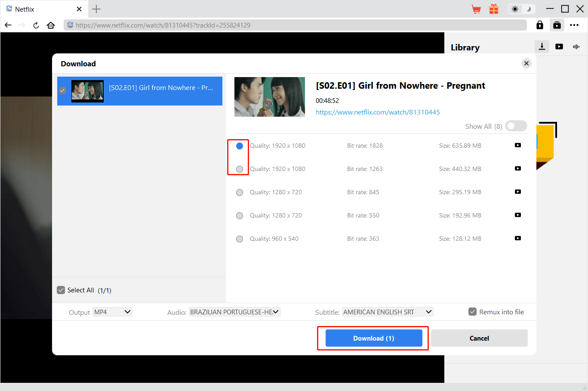588x391 pixels.
Task: Select 1280 x 720 bit rate 845 quality
Action: [240, 192]
